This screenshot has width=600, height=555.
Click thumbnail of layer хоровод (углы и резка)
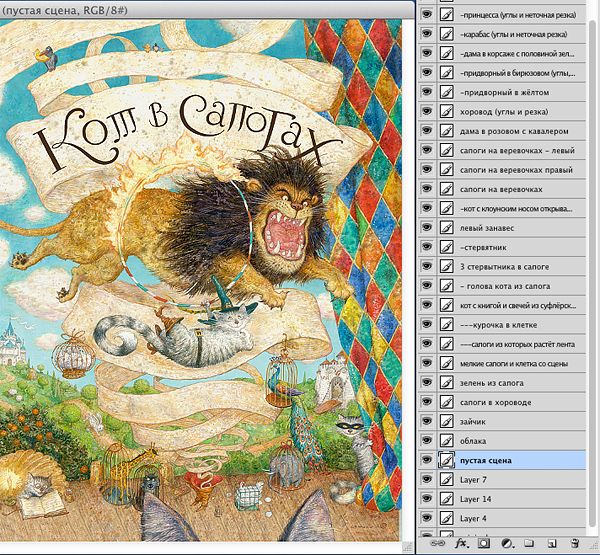pyautogui.click(x=446, y=111)
